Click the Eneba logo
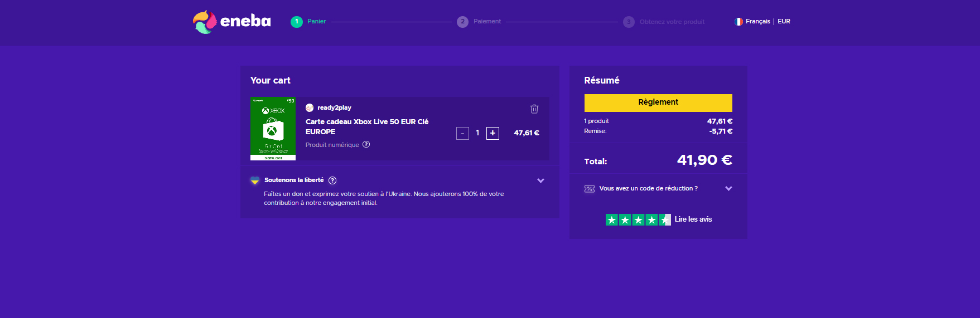Image resolution: width=980 pixels, height=318 pixels. pyautogui.click(x=231, y=22)
